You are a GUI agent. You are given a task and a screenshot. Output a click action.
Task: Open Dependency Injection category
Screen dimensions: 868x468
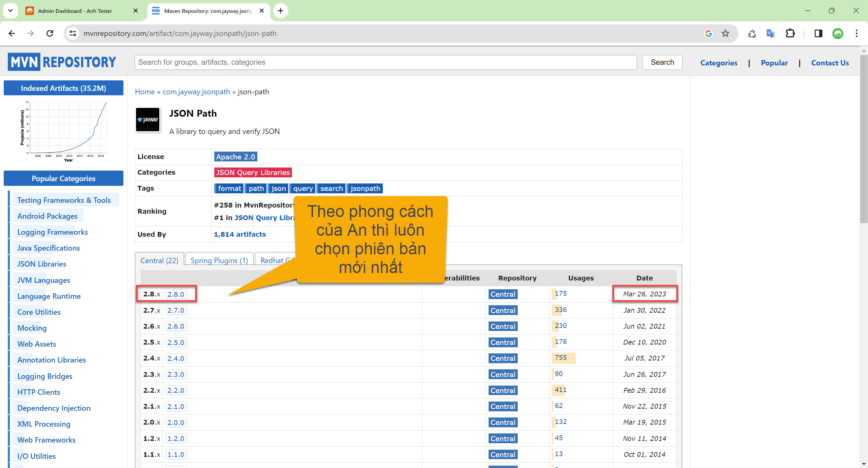[x=54, y=408]
